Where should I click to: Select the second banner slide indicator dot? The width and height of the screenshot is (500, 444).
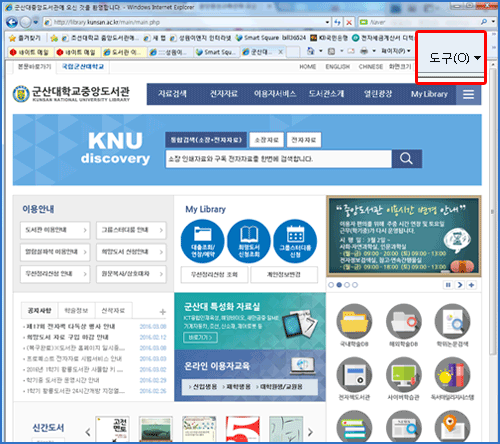click(339, 285)
